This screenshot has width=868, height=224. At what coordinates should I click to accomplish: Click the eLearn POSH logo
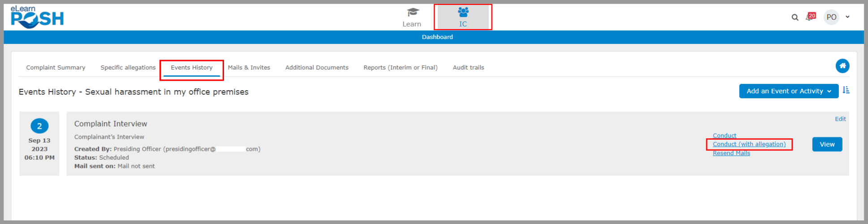click(x=37, y=17)
